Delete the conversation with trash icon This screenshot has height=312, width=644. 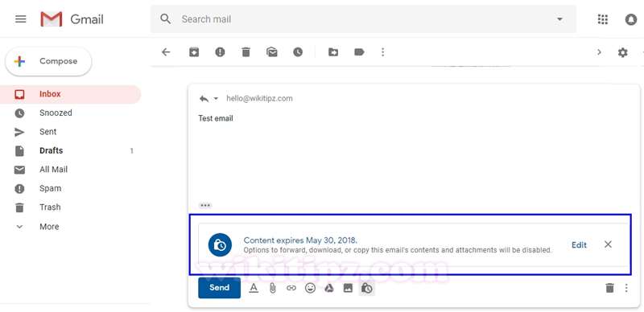coord(246,52)
